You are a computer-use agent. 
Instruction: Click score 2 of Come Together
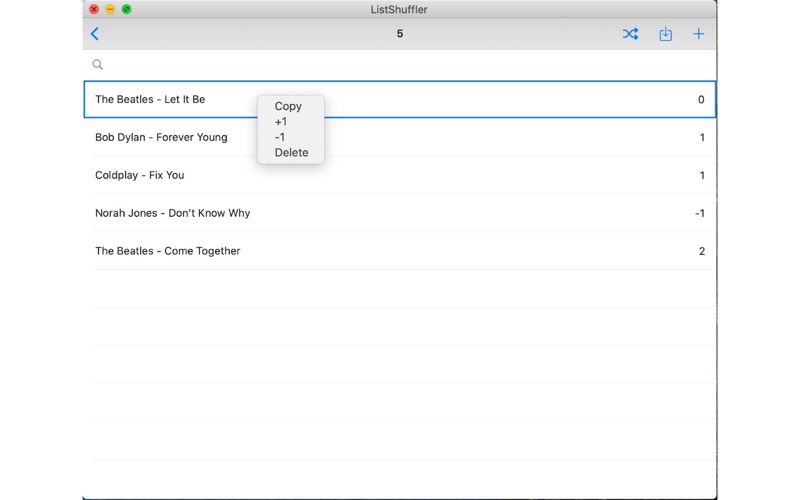point(702,251)
